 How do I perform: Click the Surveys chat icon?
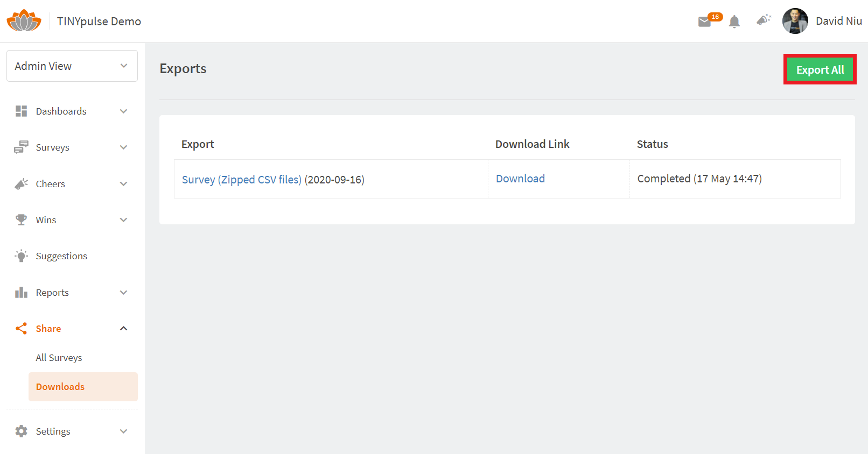pyautogui.click(x=21, y=147)
